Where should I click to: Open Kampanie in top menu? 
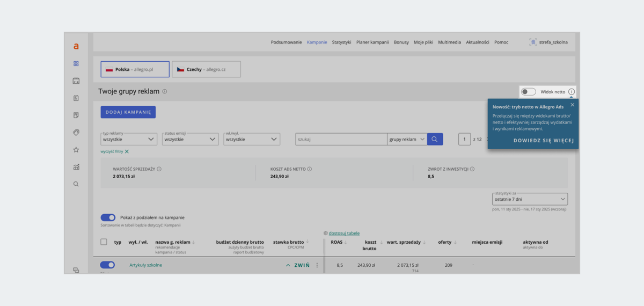(x=317, y=42)
